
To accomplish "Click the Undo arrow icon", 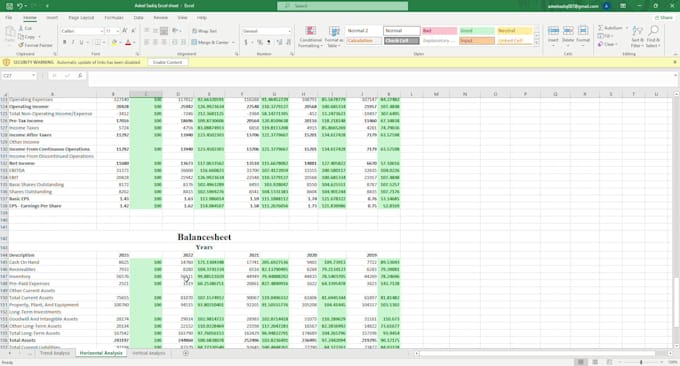I will [x=20, y=6].
